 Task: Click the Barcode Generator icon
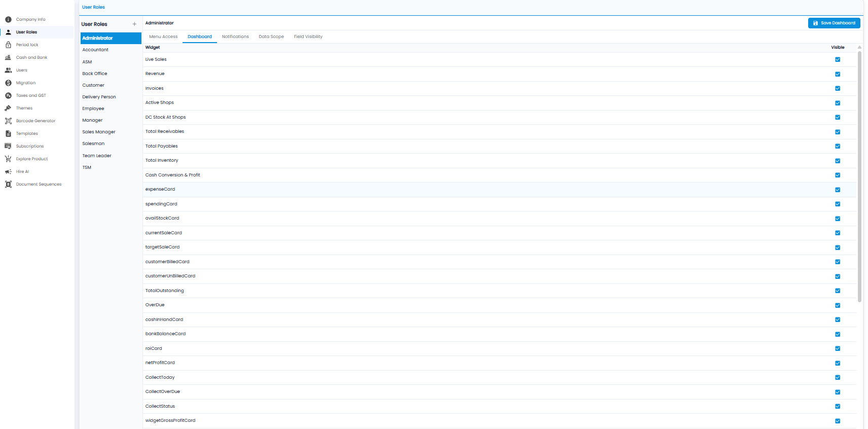[8, 121]
